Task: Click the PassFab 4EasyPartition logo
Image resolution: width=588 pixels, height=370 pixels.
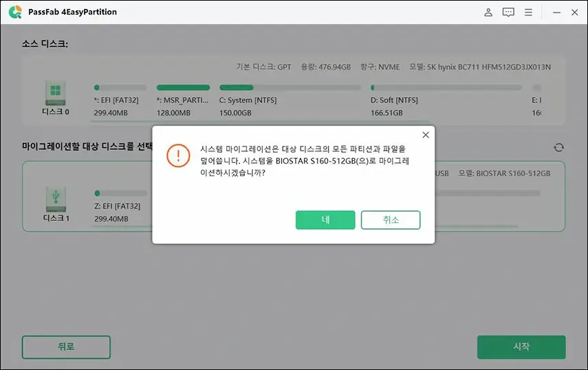Action: (15, 12)
